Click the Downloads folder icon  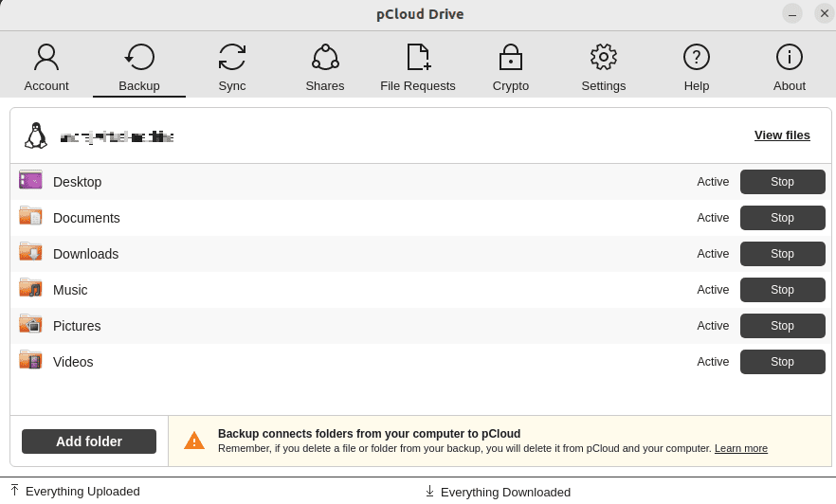coord(30,251)
